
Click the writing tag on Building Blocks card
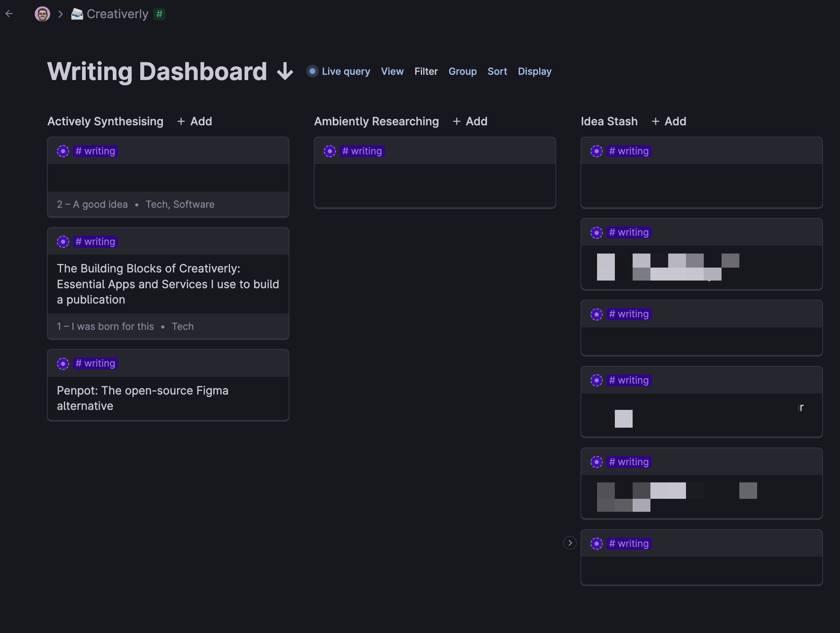(95, 242)
